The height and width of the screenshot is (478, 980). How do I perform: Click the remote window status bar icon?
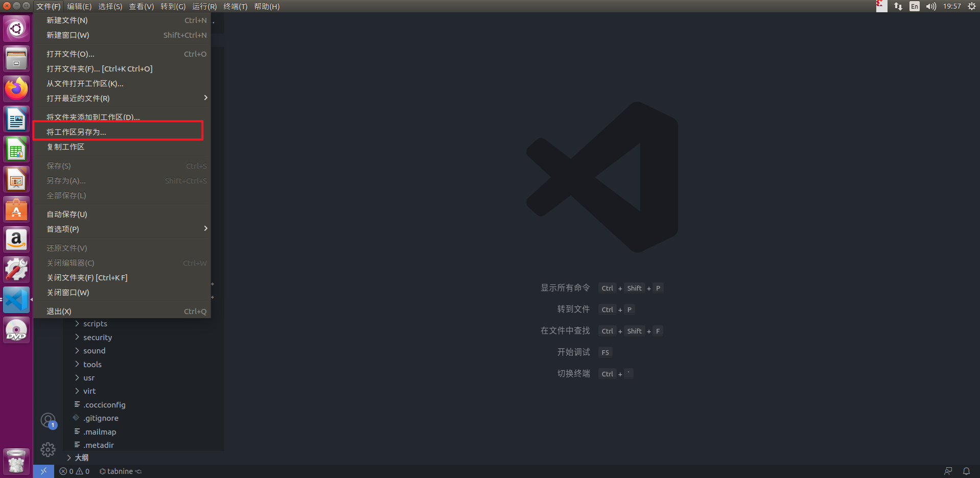(43, 471)
